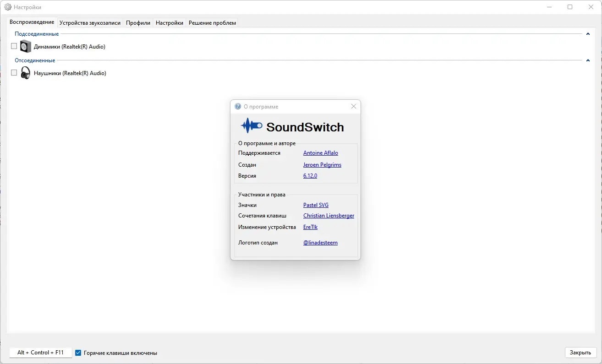Open the EreTIk link
The image size is (602, 364).
[310, 227]
